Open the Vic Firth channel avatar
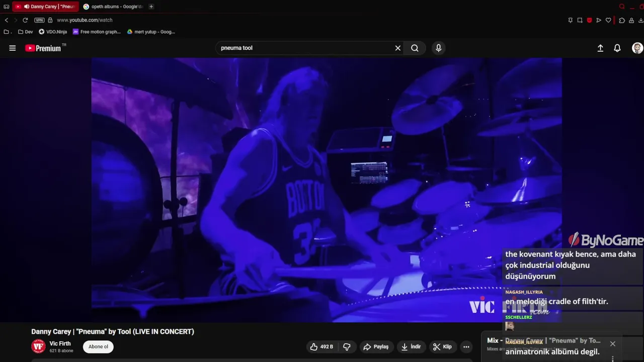 [38, 346]
